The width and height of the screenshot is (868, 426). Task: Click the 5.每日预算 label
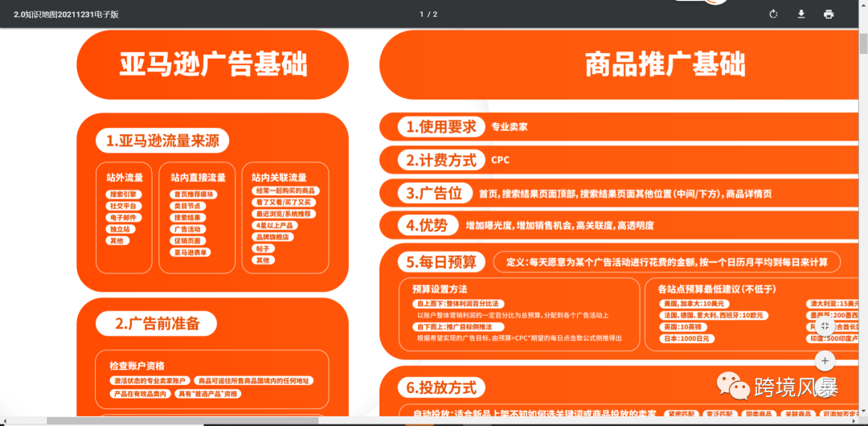click(x=441, y=262)
